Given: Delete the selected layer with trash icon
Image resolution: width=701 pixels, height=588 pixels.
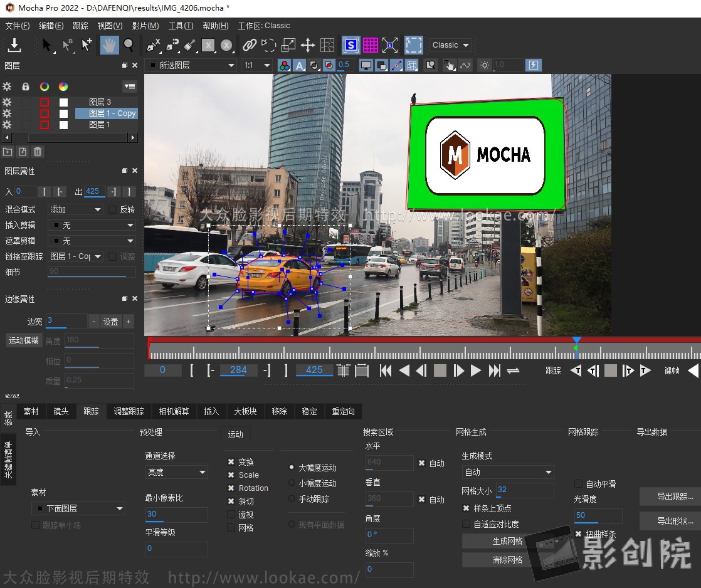Looking at the screenshot, I should pyautogui.click(x=36, y=151).
